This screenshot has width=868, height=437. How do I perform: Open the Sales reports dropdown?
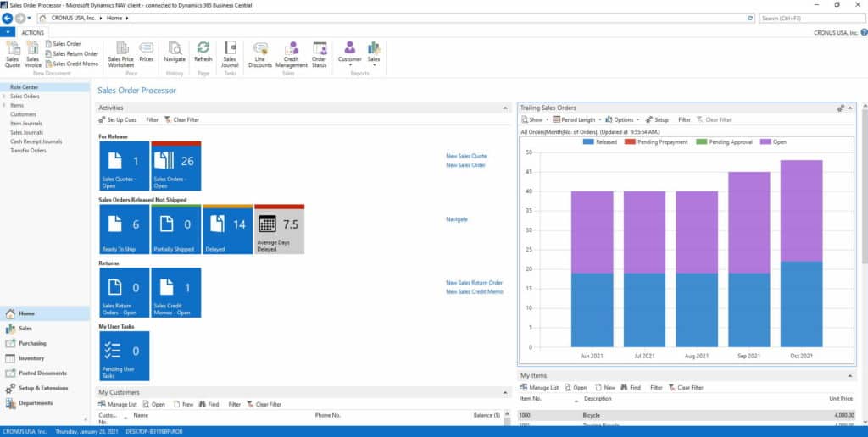click(x=374, y=54)
